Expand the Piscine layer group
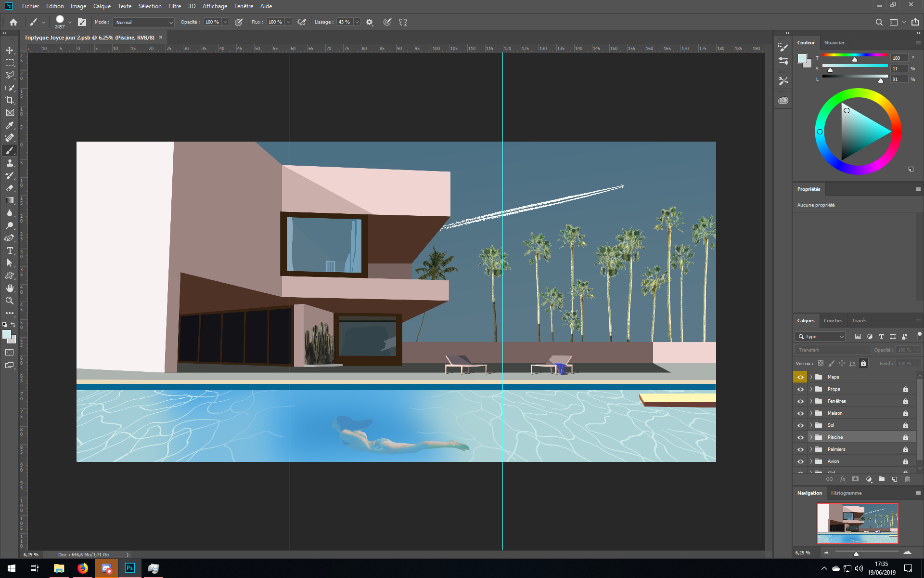 [x=811, y=437]
